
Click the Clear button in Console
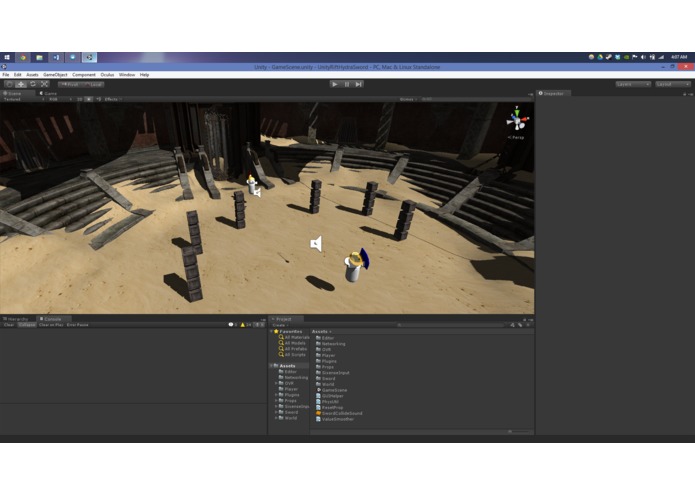(9, 325)
